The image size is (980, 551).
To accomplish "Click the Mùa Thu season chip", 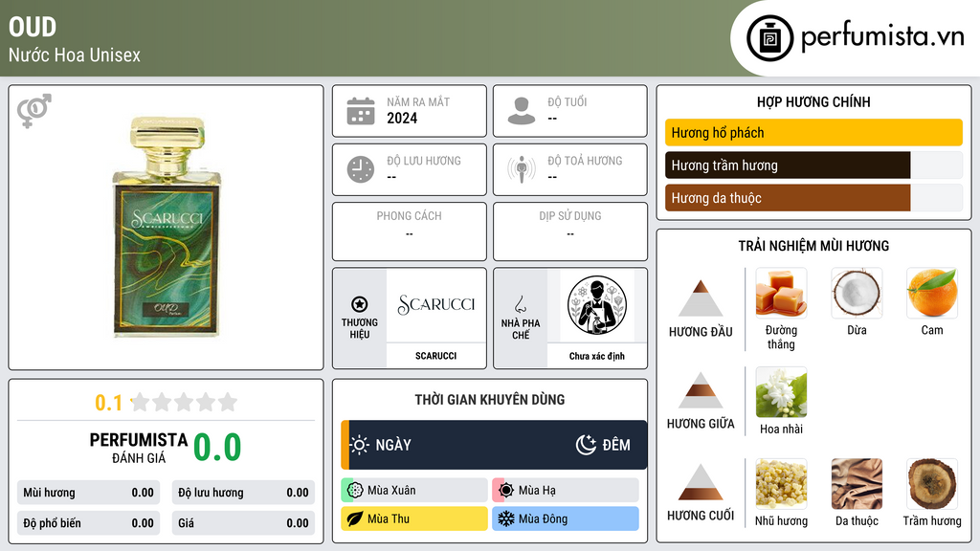I will point(414,518).
